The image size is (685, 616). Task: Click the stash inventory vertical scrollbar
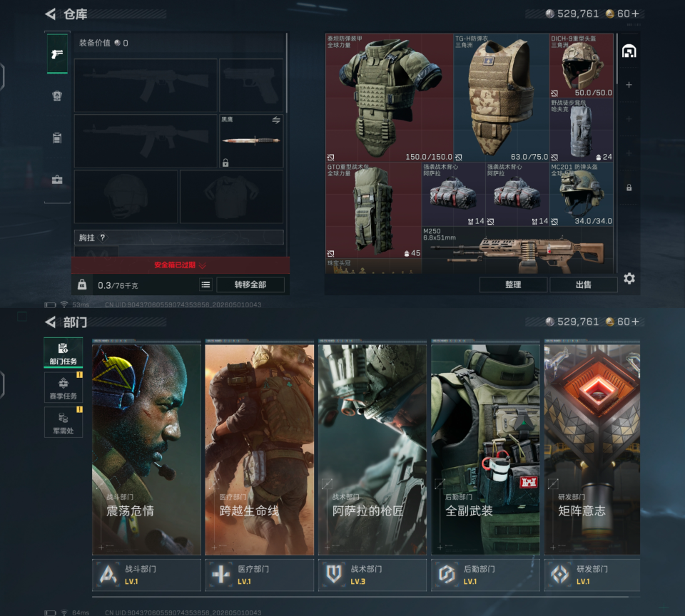[x=616, y=59]
